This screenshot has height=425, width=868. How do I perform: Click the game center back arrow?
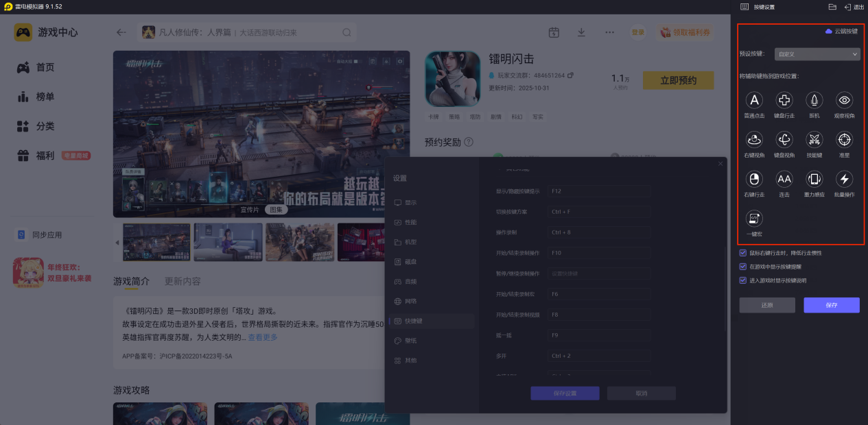point(121,32)
